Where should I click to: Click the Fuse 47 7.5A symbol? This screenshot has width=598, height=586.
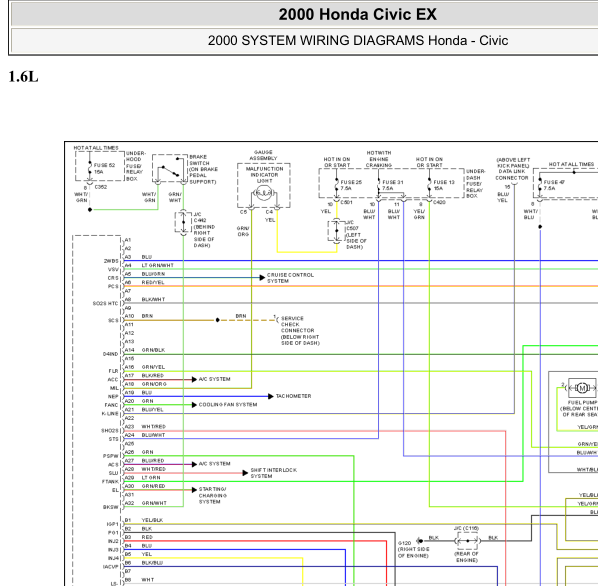coord(540,185)
